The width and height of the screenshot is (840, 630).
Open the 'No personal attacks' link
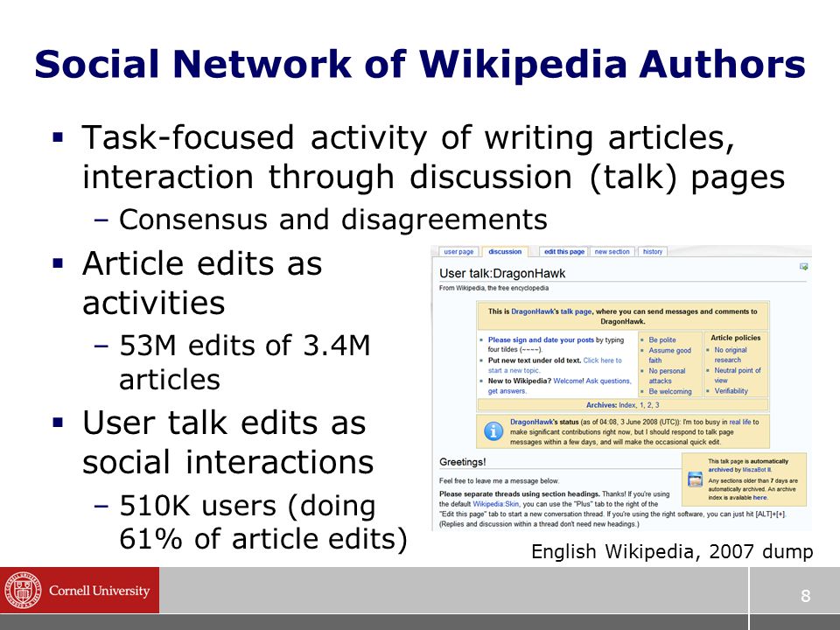(x=667, y=375)
